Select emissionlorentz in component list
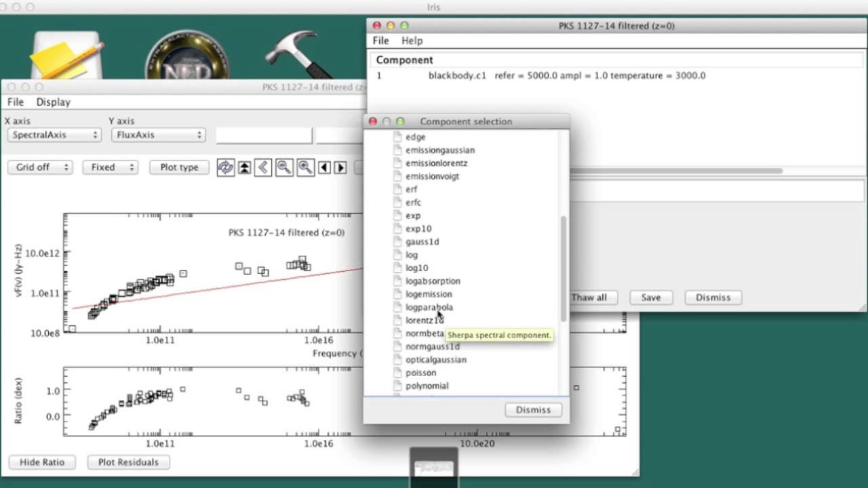This screenshot has height=488, width=868. (436, 163)
